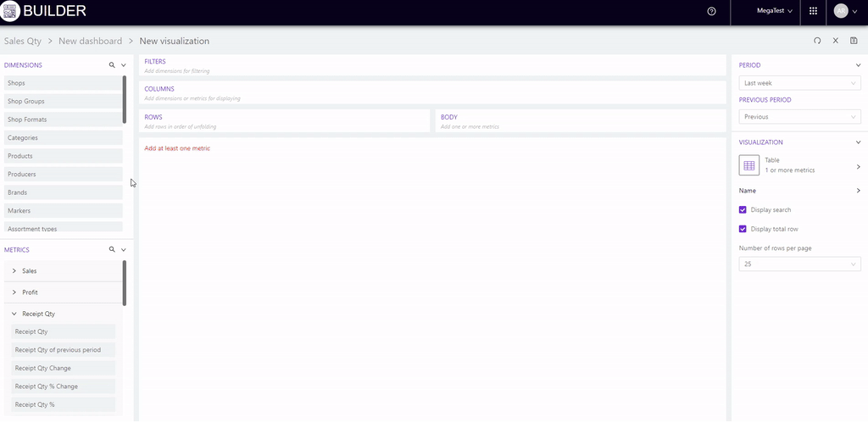Navigate to New dashboard breadcrumb

89,41
